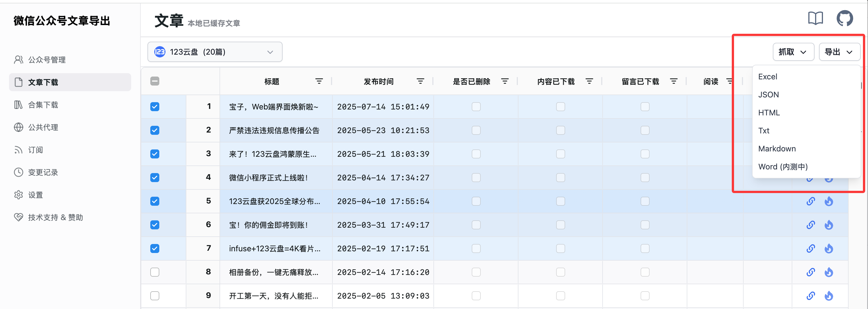Image resolution: width=868 pixels, height=309 pixels.
Task: Select Markdown from the export menu
Action: coord(777,148)
